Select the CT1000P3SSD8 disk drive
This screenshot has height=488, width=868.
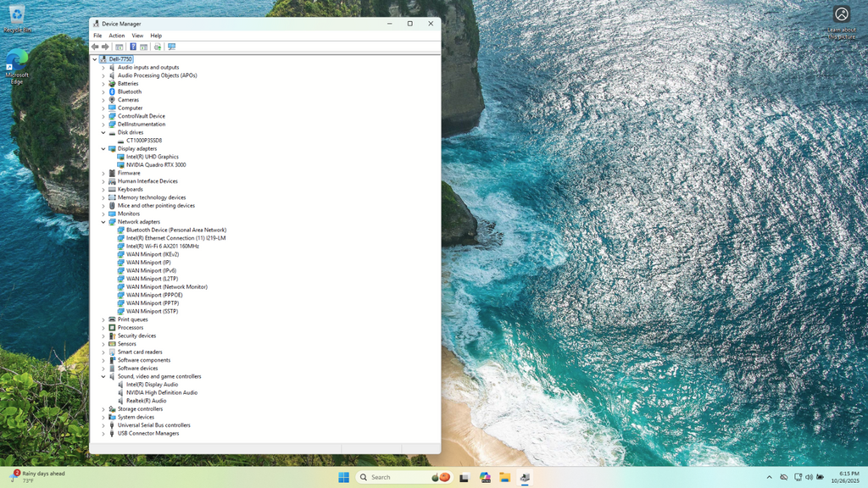(143, 141)
